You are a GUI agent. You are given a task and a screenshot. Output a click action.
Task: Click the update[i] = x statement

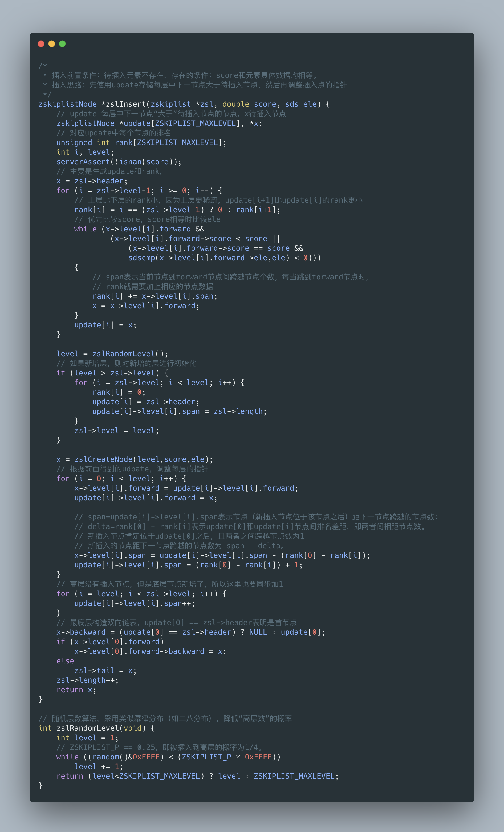coord(105,325)
